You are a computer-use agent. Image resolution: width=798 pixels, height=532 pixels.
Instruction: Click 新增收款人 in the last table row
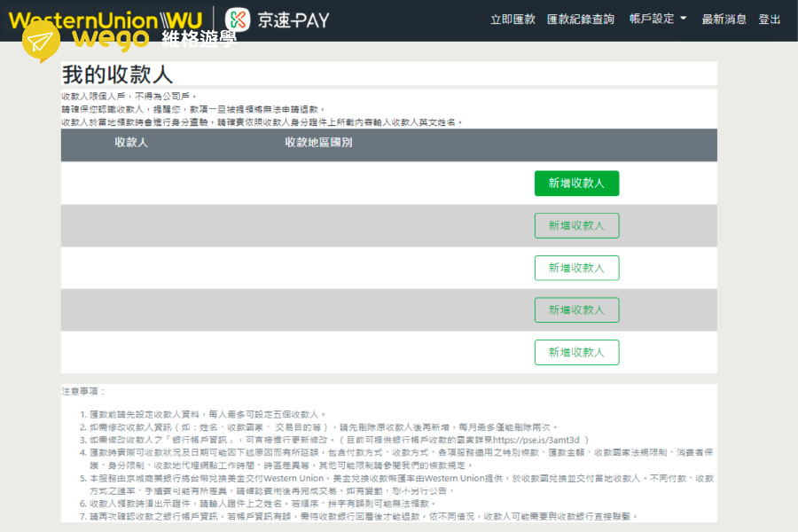576,352
